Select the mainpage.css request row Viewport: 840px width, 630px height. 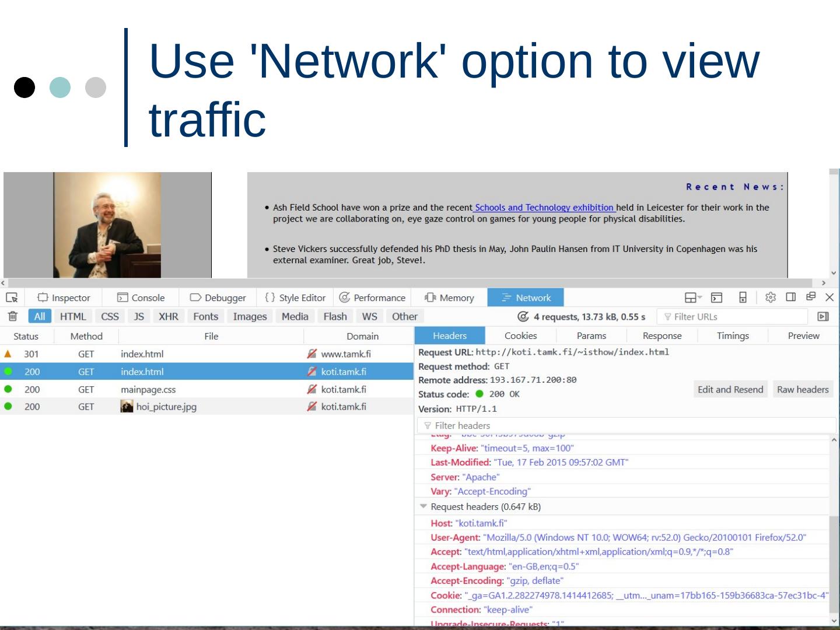click(x=206, y=389)
